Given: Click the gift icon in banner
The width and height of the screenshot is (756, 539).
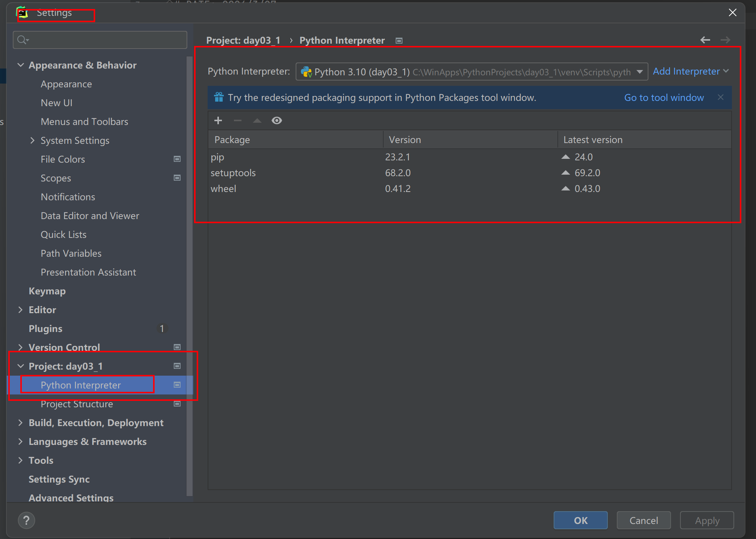Looking at the screenshot, I should click(x=219, y=97).
